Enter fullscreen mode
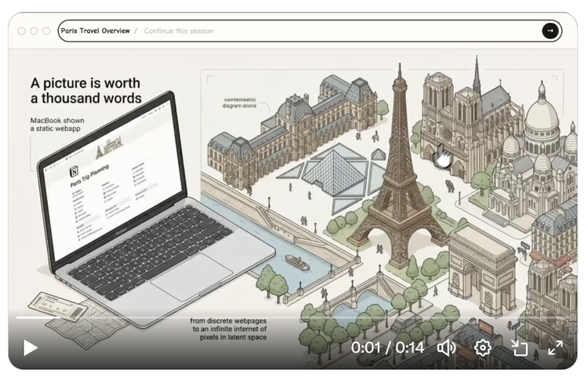The height and width of the screenshot is (384, 588). (555, 347)
